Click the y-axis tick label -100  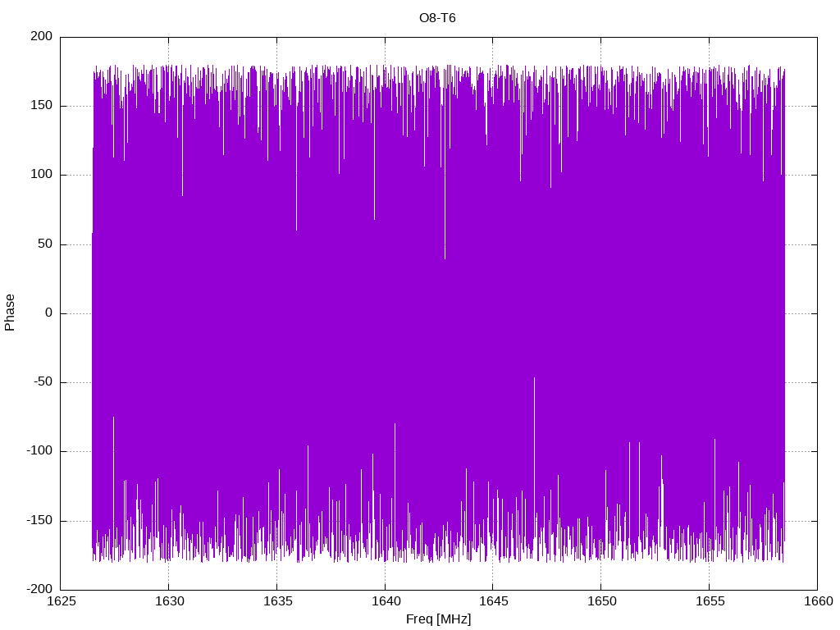pos(39,451)
